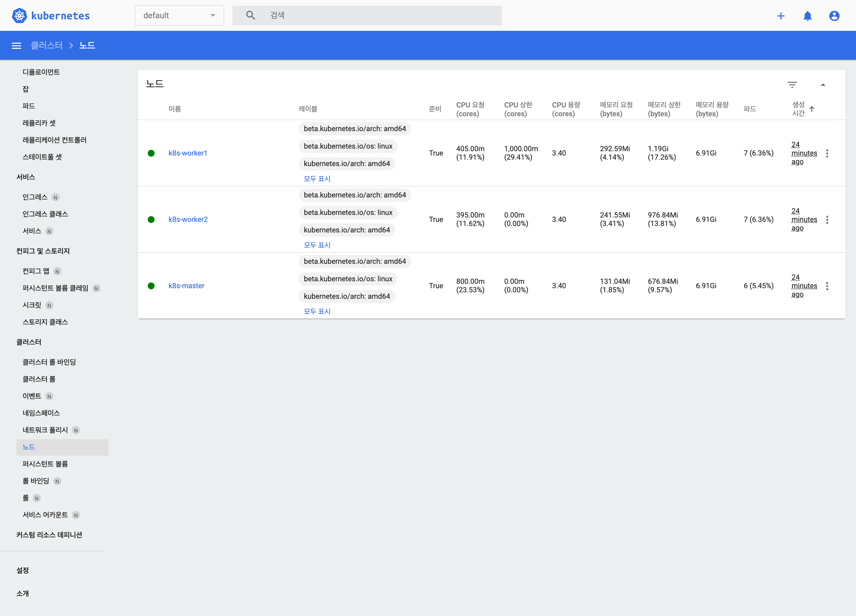This screenshot has height=616, width=856.
Task: Click the Kubernetes logo icon
Action: 19,15
